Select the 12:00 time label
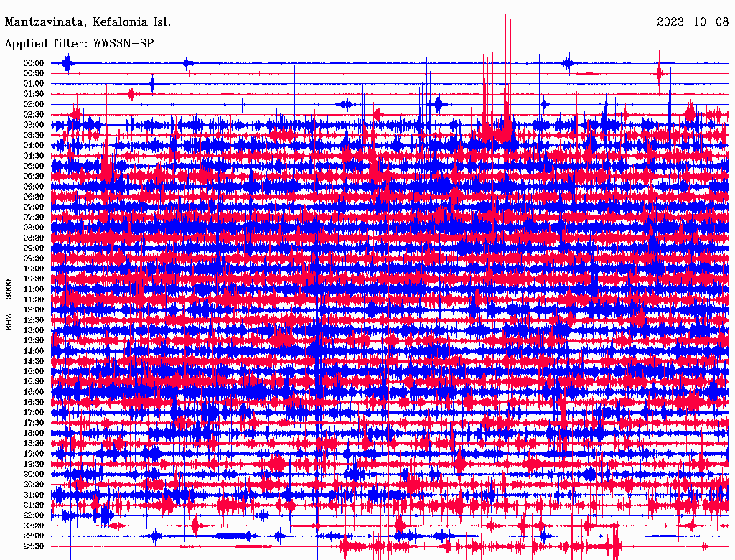The width and height of the screenshot is (735, 560). click(34, 310)
